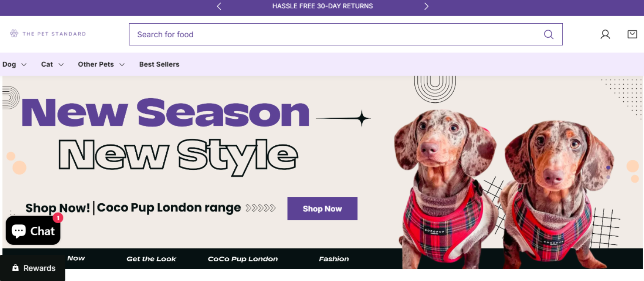This screenshot has width=644, height=281.
Task: Click the search magnifier icon
Action: coord(548,34)
